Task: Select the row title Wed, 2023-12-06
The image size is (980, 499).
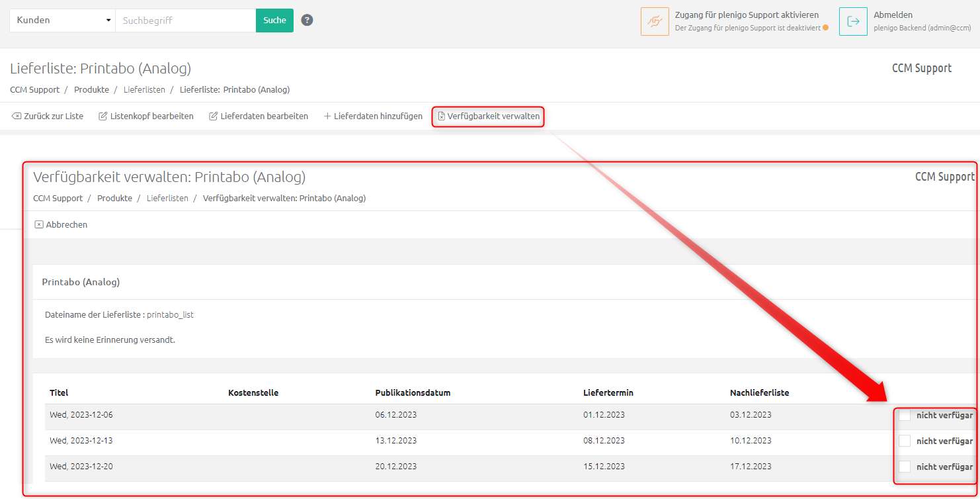Action: [81, 415]
